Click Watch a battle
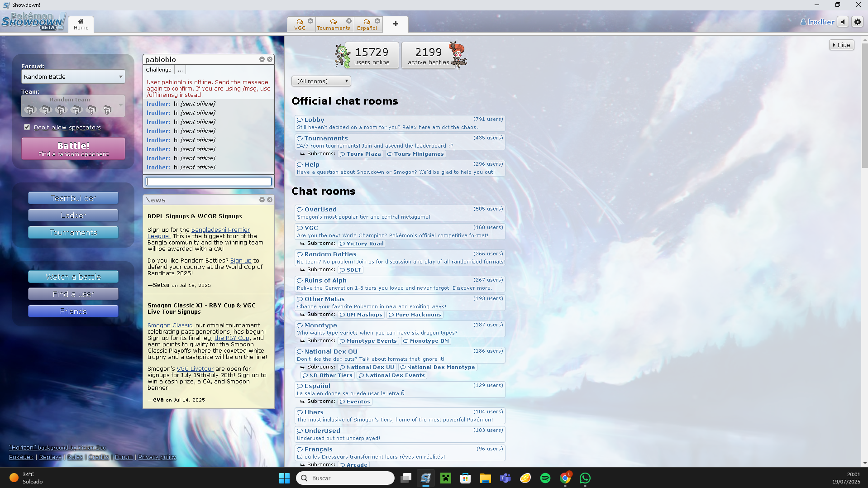This screenshot has width=868, height=488. coord(73,277)
